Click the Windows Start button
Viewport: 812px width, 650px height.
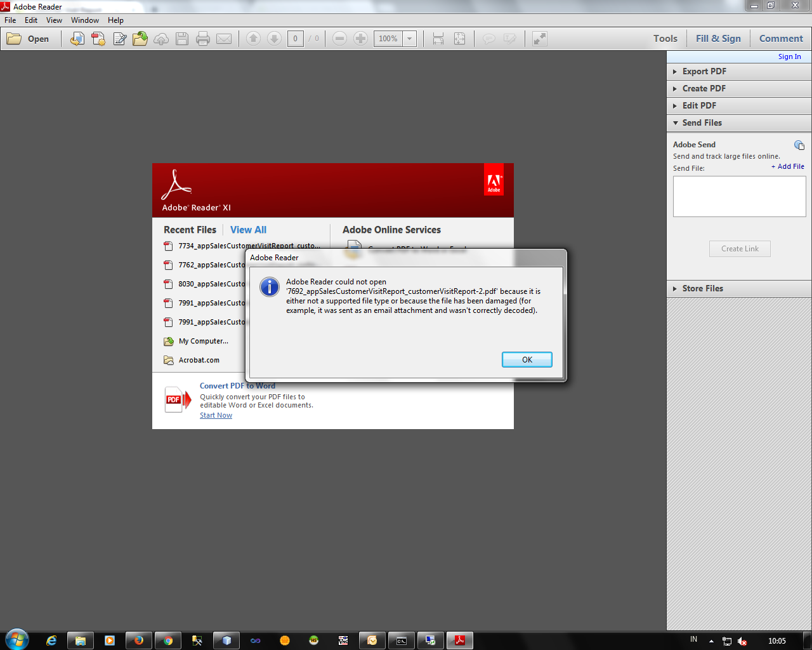pyautogui.click(x=16, y=640)
